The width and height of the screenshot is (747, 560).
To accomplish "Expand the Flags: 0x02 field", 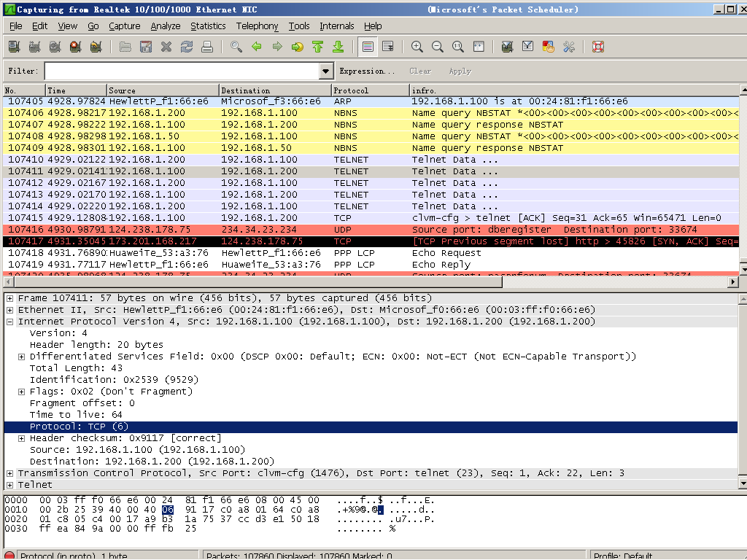I will click(x=22, y=392).
